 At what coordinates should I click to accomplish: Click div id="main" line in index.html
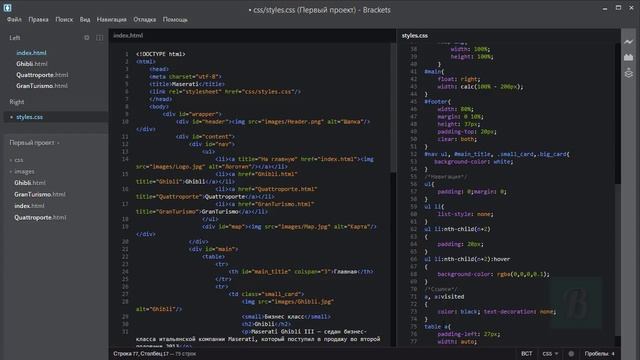tap(213, 249)
